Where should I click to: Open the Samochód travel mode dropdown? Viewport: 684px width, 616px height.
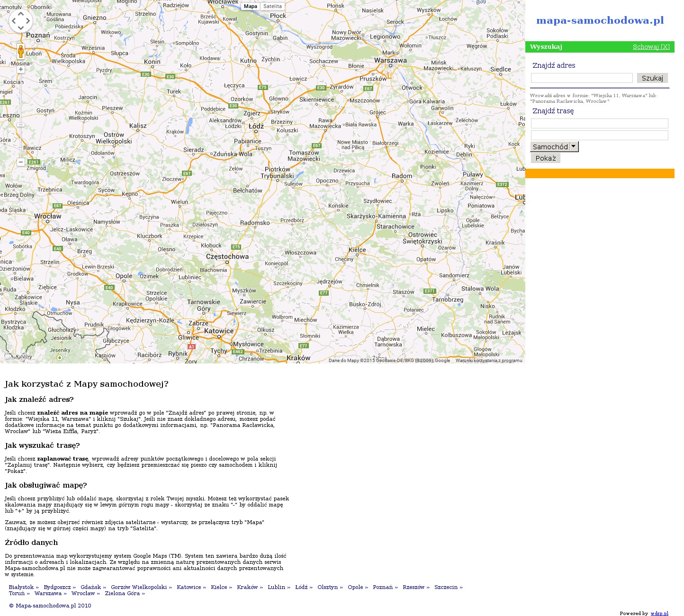click(554, 147)
